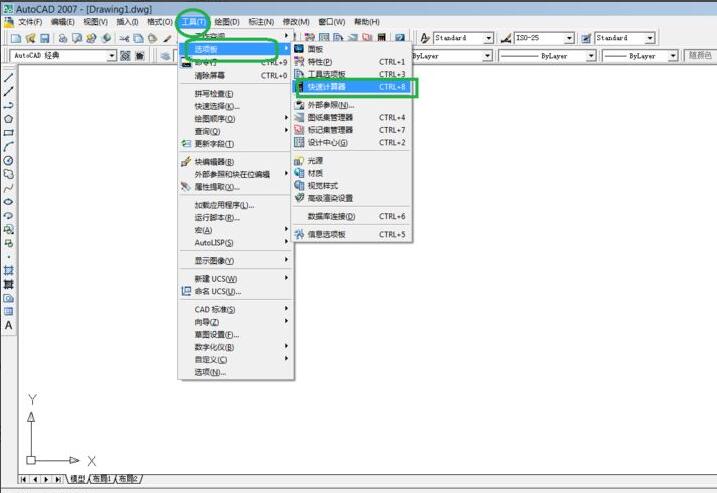Expand the 查询(Q) submenu
Image resolution: width=717 pixels, height=493 pixels.
click(x=235, y=131)
